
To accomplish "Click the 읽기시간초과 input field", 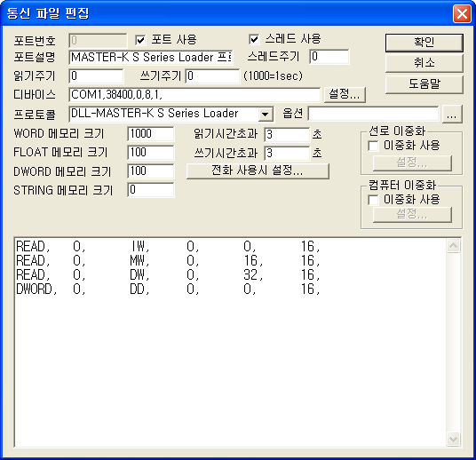I will [x=287, y=134].
